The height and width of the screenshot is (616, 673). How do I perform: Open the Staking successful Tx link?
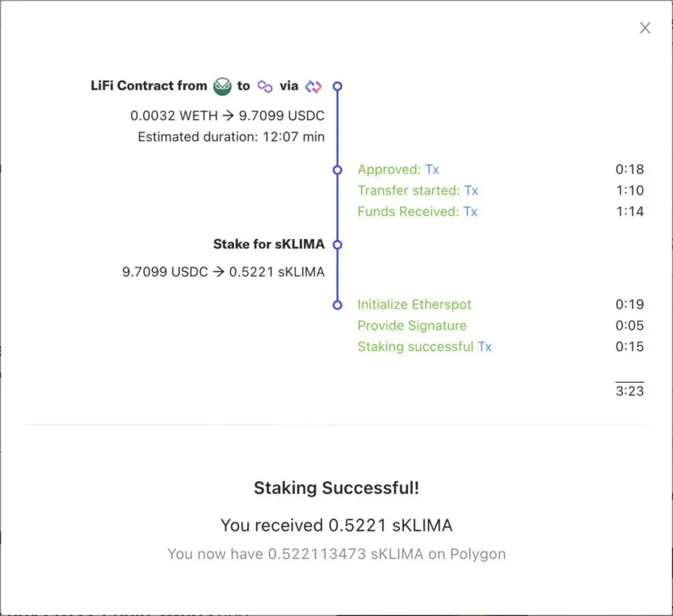pyautogui.click(x=484, y=347)
